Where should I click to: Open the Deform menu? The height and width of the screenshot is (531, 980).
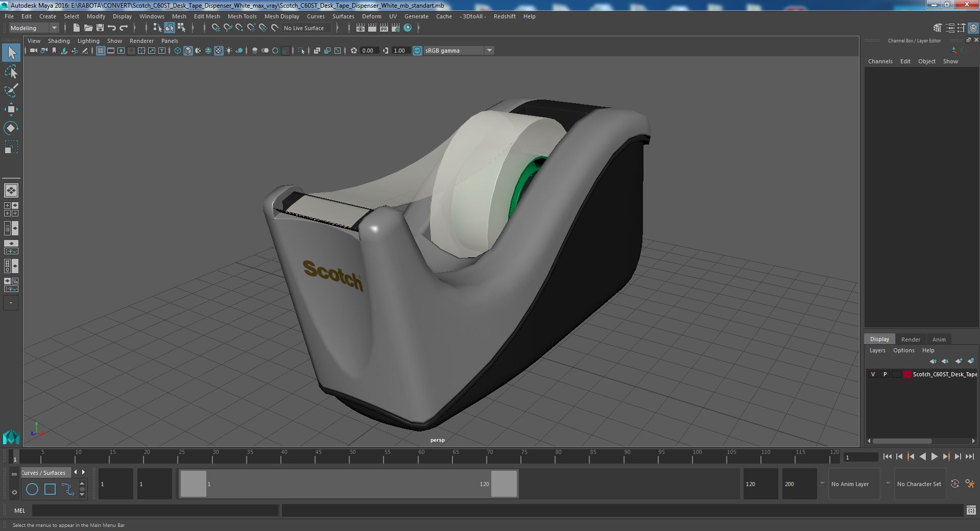click(x=372, y=16)
